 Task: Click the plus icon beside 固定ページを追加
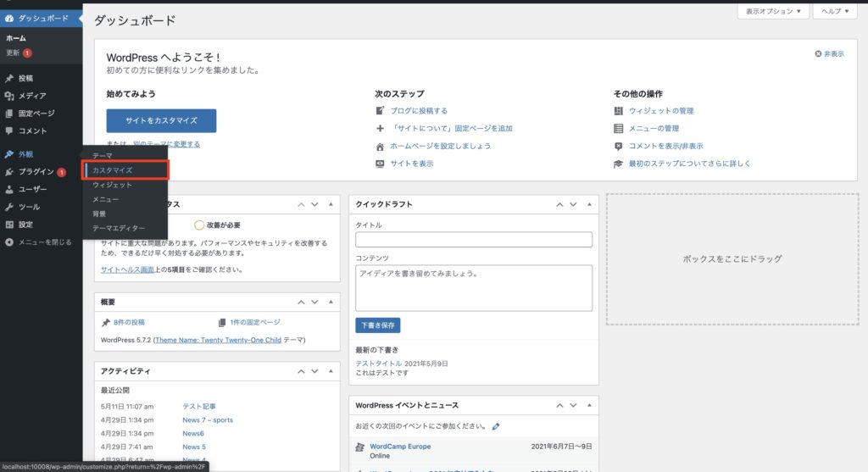click(x=380, y=128)
